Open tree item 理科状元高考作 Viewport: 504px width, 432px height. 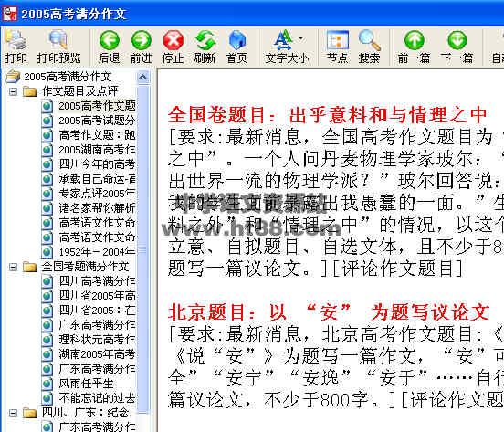[97, 340]
